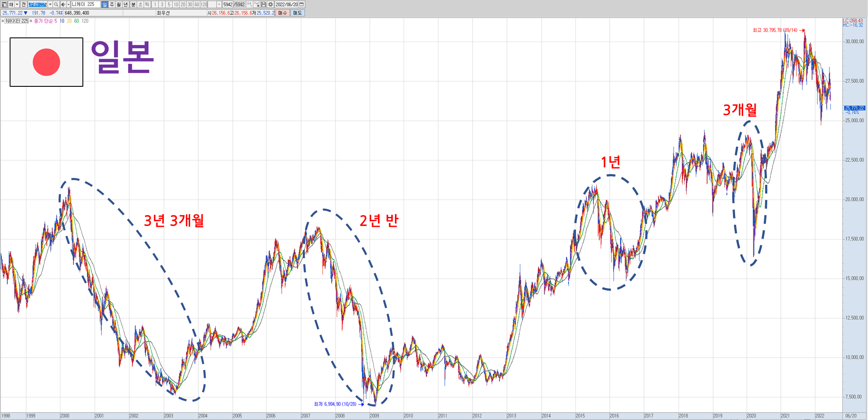Click the pink 5-period MA label
Screen dimensions: 868x420
[x=56, y=21]
